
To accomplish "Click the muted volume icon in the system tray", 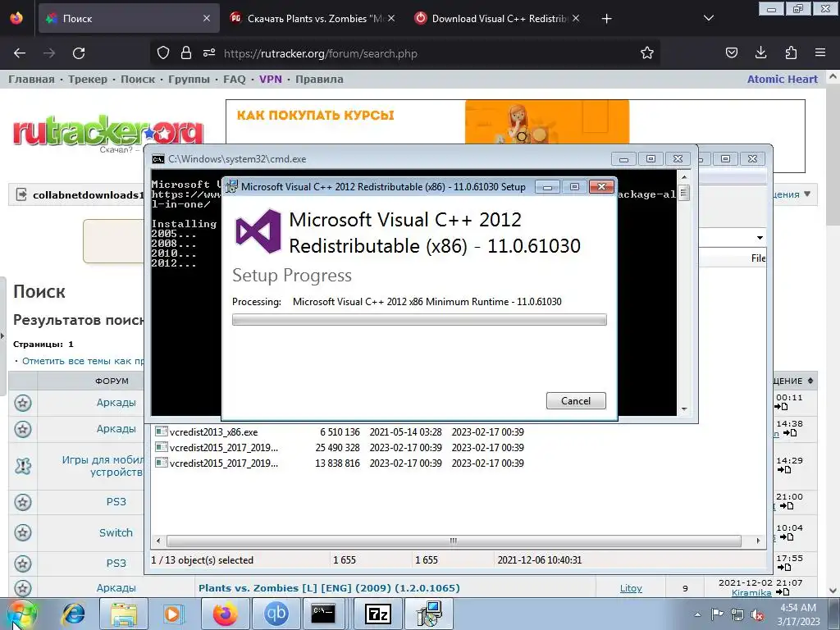I will [x=757, y=614].
